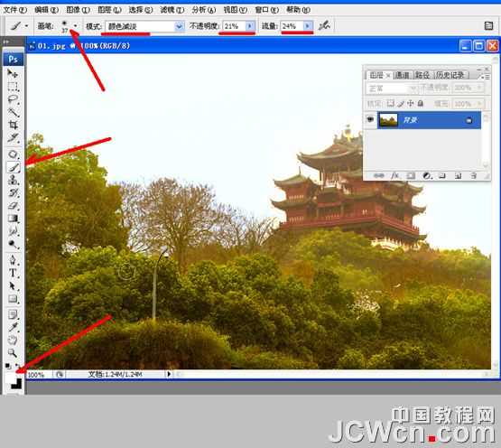Select the Clone Stamp tool
Viewport: 501px width, 448px height.
pos(13,180)
